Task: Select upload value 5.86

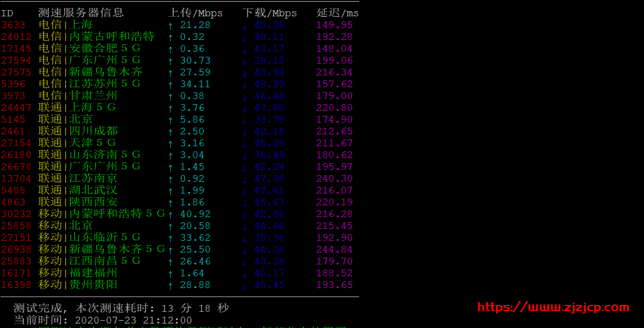Action: [192, 120]
